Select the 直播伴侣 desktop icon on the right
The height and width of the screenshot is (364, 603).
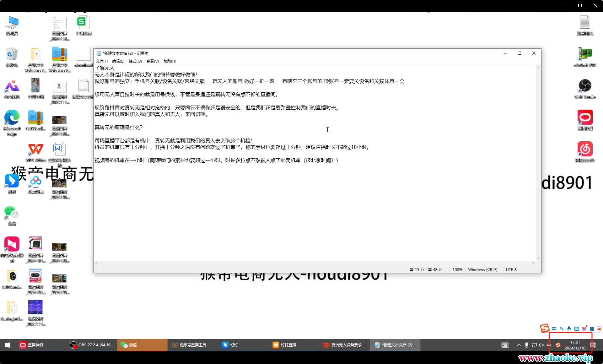pyautogui.click(x=585, y=118)
